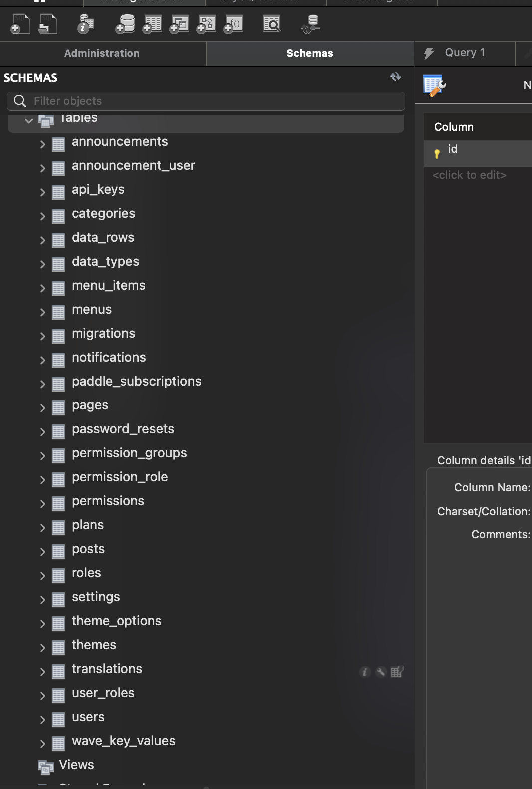
Task: Create a new stored procedure icon
Action: point(206,24)
